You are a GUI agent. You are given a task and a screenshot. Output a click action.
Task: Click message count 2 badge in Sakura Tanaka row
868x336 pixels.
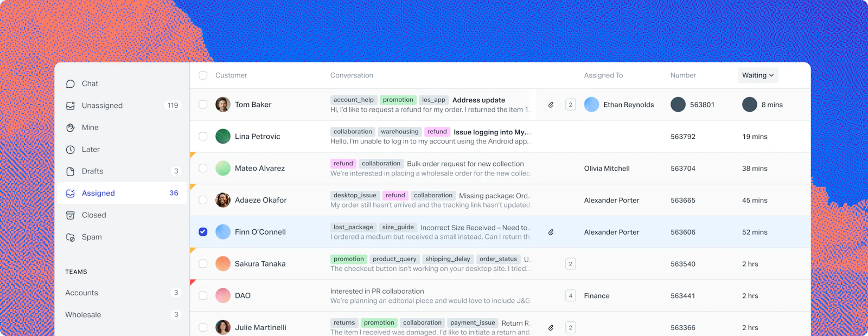570,264
